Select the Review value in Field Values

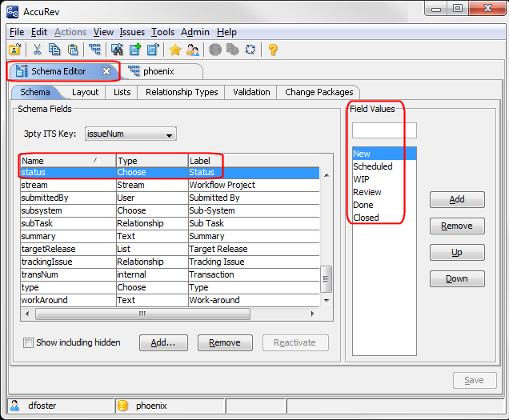pos(367,192)
